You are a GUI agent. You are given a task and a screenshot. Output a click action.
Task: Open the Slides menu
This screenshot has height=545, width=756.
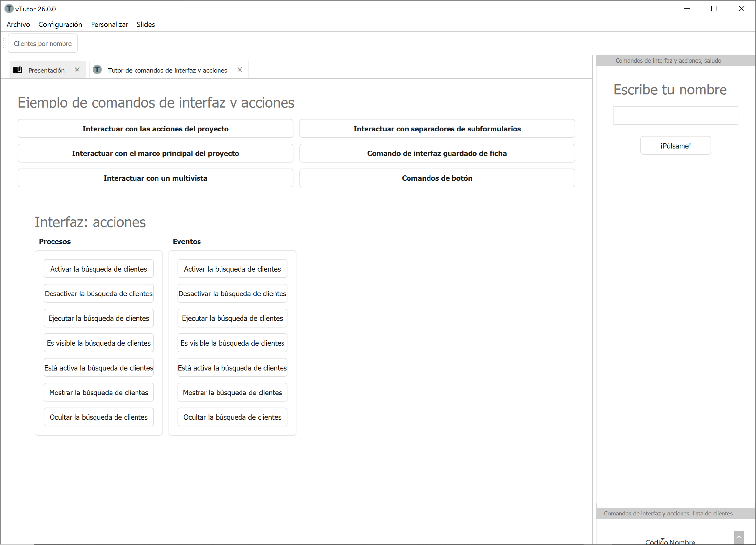coord(145,24)
